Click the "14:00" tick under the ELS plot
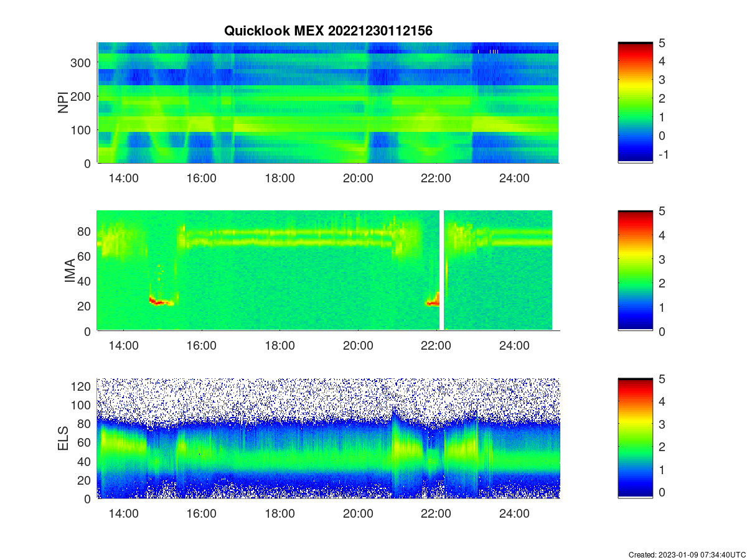 (x=124, y=514)
